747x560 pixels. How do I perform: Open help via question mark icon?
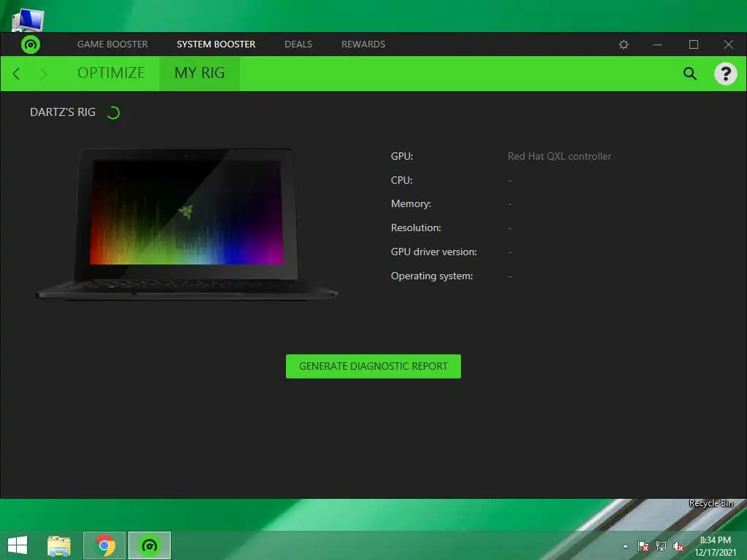[x=725, y=74]
